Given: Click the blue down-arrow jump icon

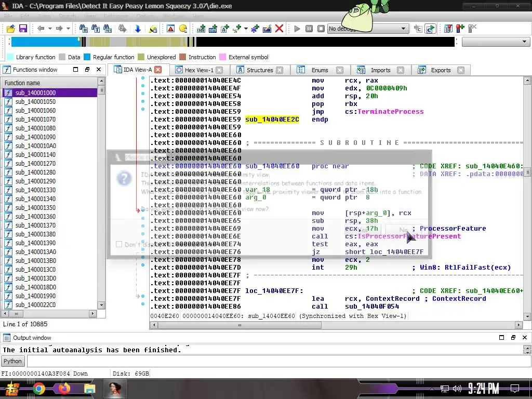Looking at the screenshot, I should 138,29.
